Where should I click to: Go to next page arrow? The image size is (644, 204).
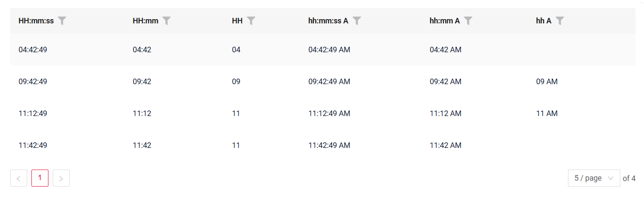(x=61, y=178)
